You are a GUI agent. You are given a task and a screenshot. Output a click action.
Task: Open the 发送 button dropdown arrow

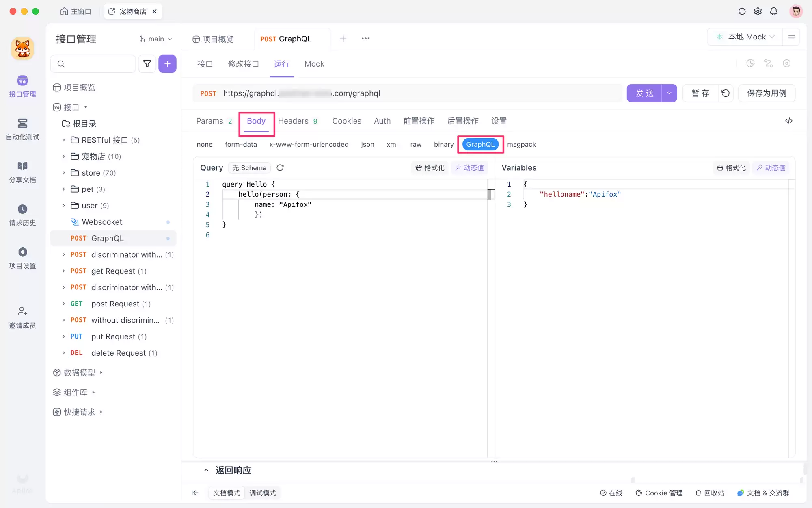[669, 93]
